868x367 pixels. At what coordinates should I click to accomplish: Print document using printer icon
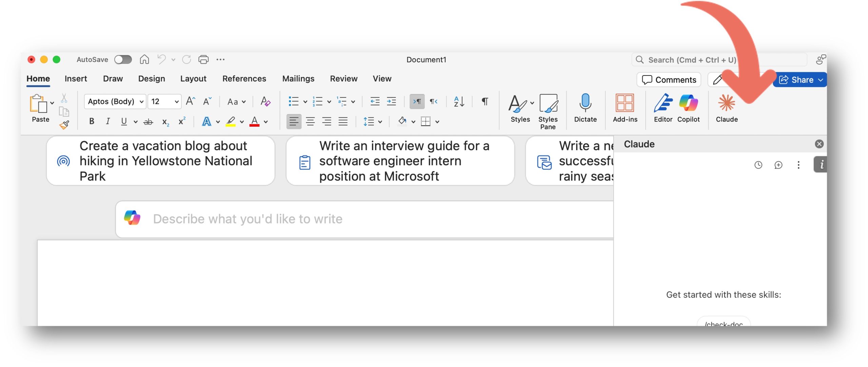click(203, 59)
